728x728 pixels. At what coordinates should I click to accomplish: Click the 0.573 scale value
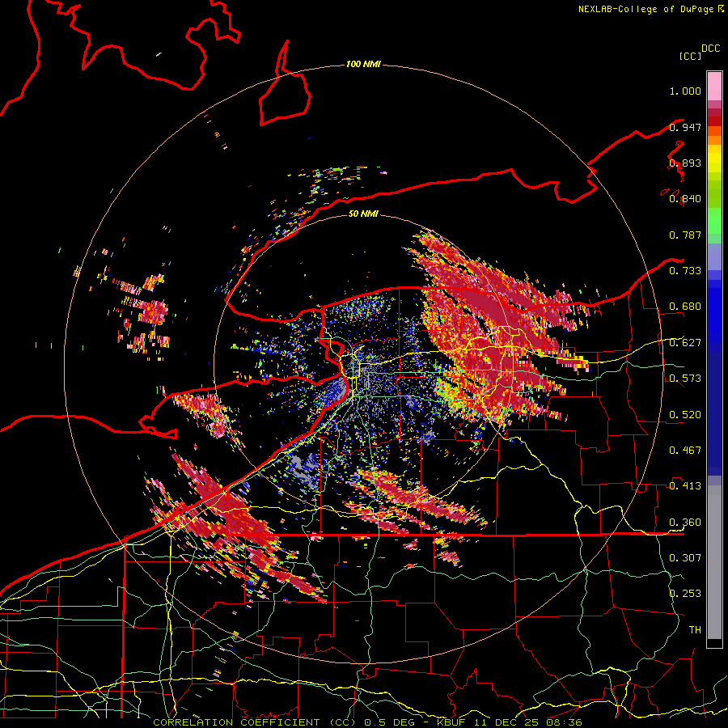[x=685, y=379]
